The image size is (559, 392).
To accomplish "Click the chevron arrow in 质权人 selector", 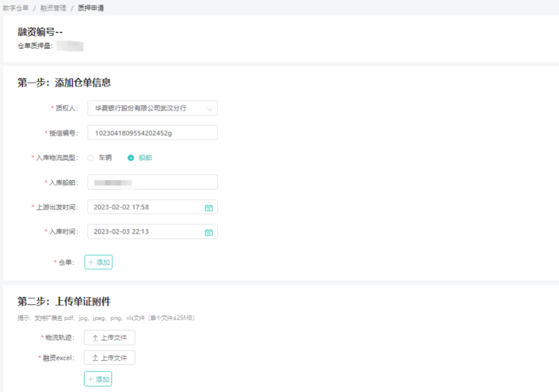I will pyautogui.click(x=209, y=109).
